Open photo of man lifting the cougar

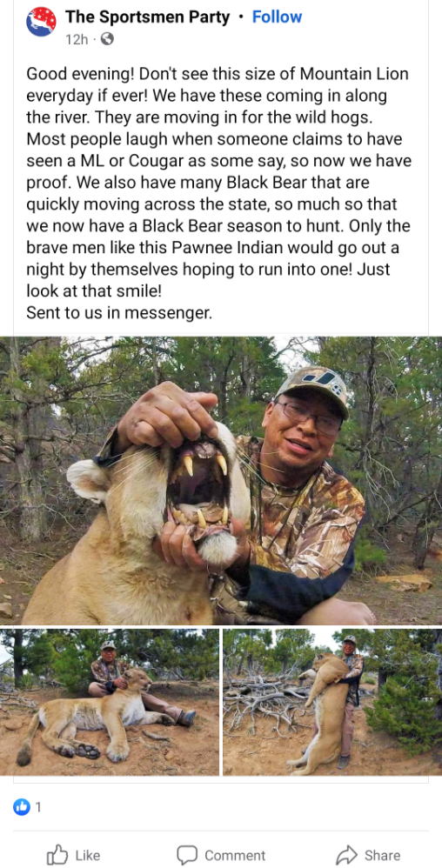[x=332, y=702]
